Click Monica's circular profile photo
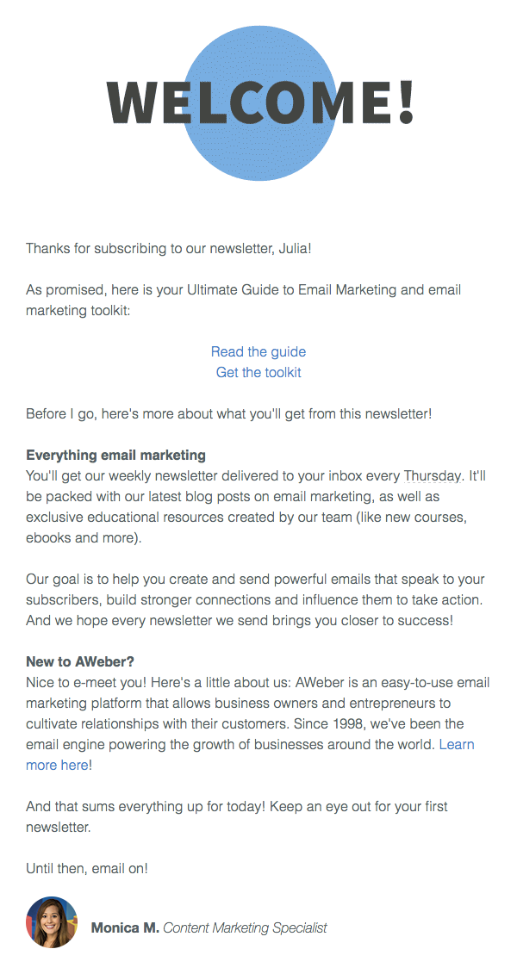517x980 pixels. (52, 922)
